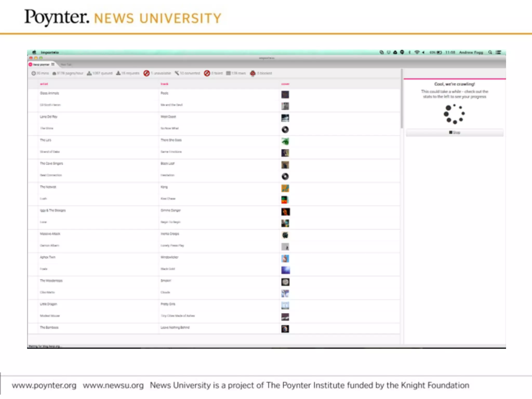Click the blocked pages bug icon
This screenshot has width=532, height=399.
(252, 73)
